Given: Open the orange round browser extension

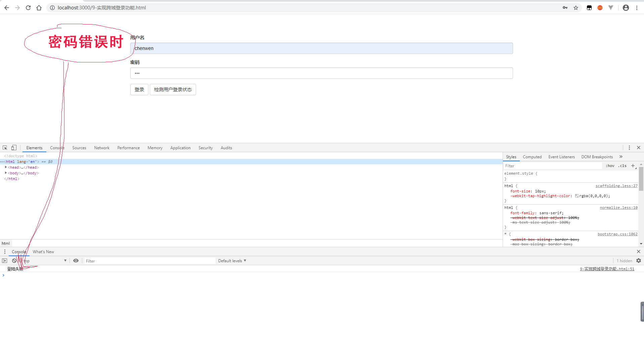Looking at the screenshot, I should (600, 8).
